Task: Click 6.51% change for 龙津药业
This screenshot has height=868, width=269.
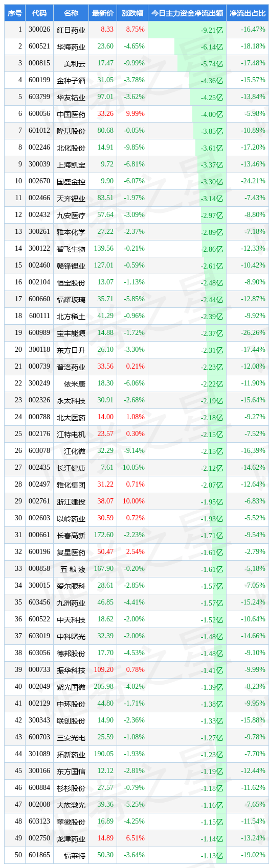Action: (x=135, y=838)
